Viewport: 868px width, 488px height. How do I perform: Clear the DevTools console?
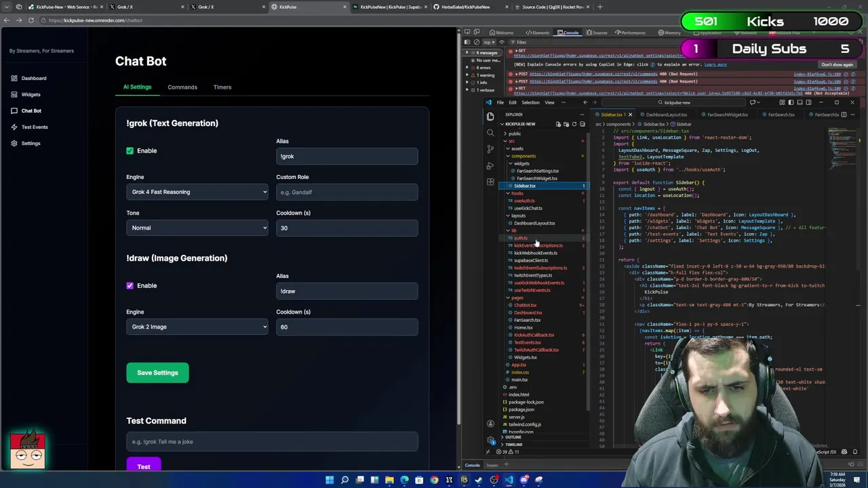476,42
